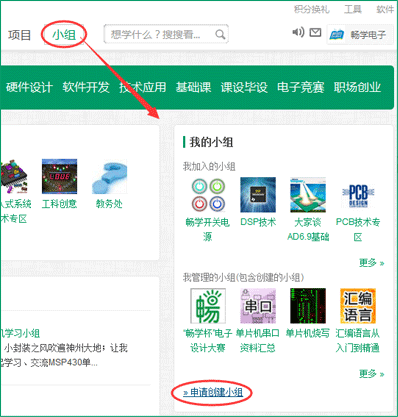Click the 软件 top link
Image resolution: width=398 pixels, height=417 pixels.
385,9
